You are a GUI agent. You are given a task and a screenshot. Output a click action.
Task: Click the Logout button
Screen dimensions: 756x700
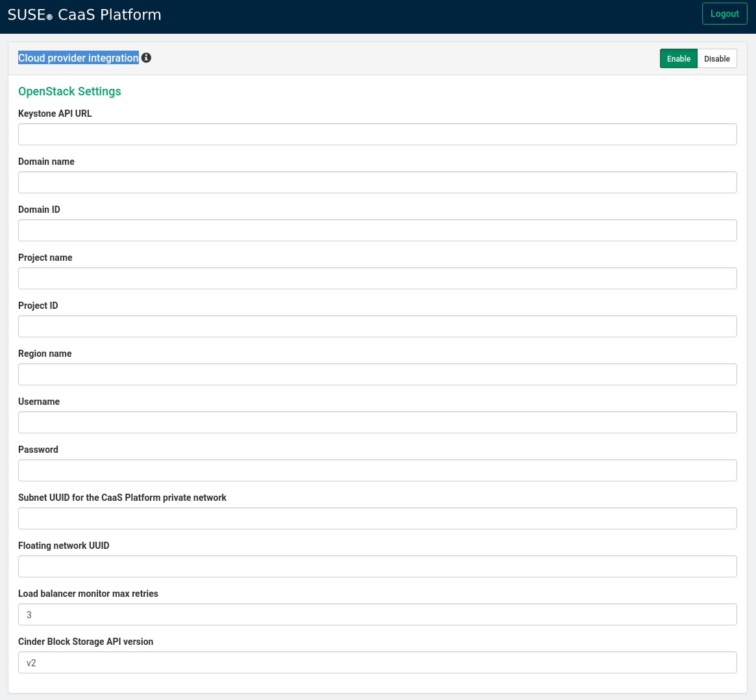tap(724, 14)
